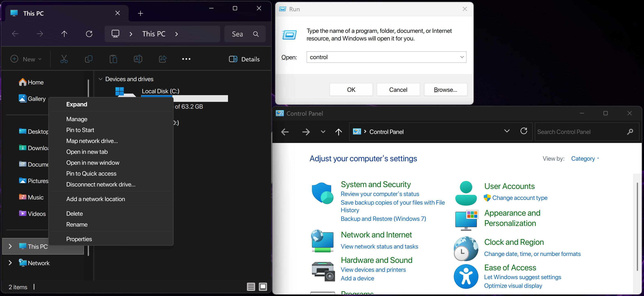The height and width of the screenshot is (296, 644).
Task: Click the Share icon in Explorer toolbar
Action: pos(162,59)
